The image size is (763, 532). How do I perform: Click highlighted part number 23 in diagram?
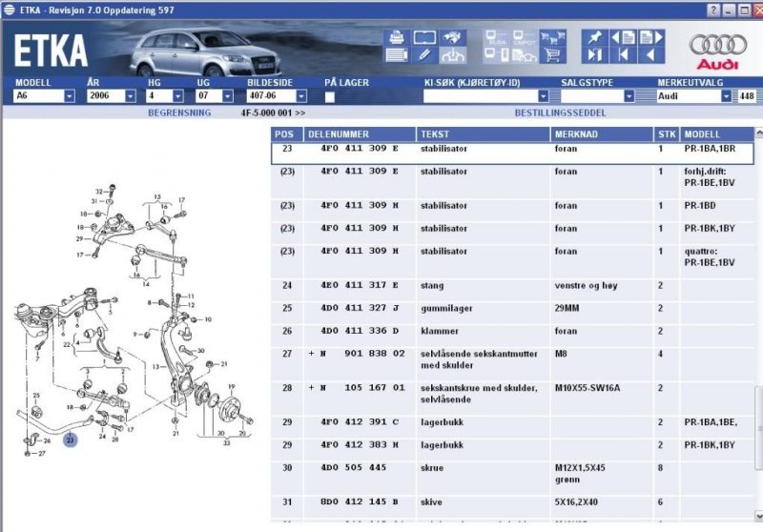(x=70, y=440)
